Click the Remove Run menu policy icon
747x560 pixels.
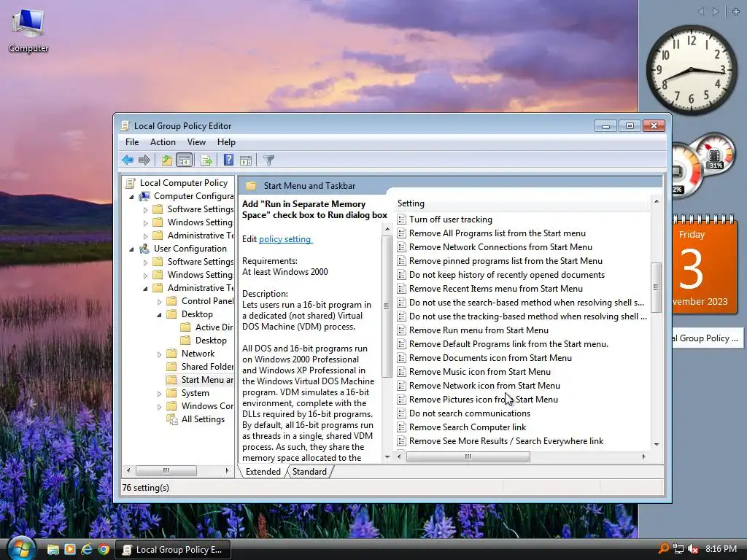(402, 330)
